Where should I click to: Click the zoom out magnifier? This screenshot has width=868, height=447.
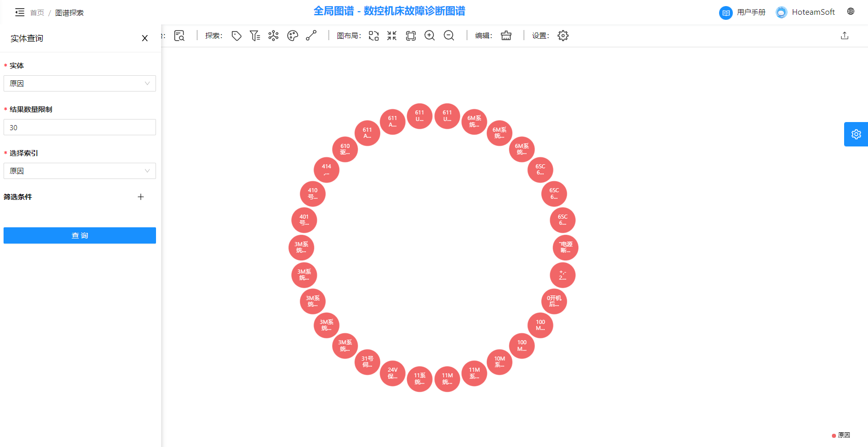click(x=449, y=36)
